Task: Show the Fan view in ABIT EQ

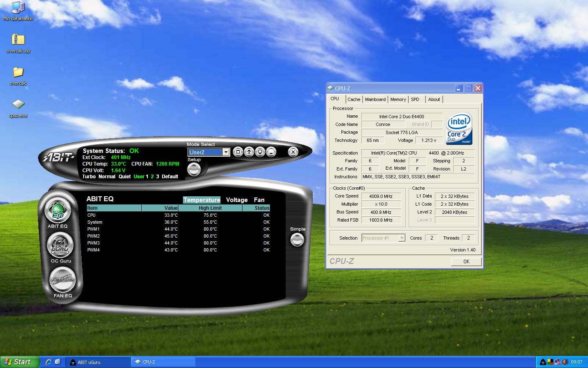Action: point(259,200)
